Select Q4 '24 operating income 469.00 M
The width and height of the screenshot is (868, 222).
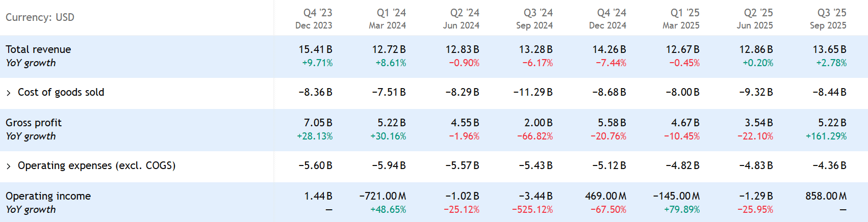605,196
